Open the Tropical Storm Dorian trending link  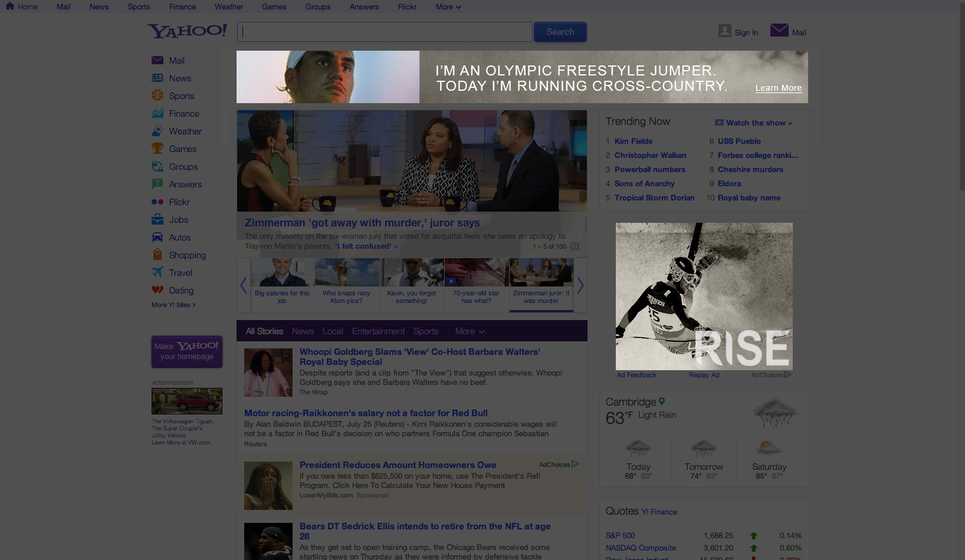654,198
